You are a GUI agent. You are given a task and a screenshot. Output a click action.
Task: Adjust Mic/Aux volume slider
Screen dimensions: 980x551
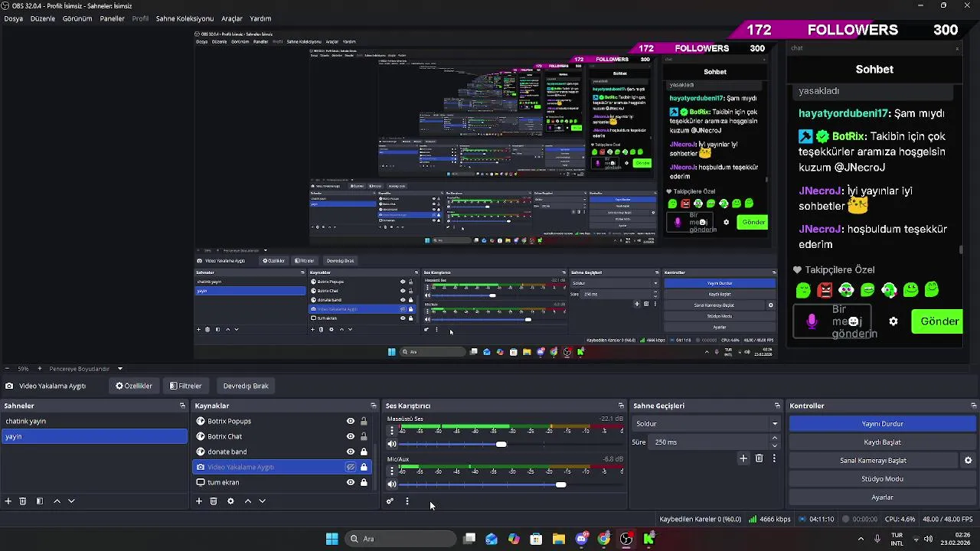coord(561,484)
